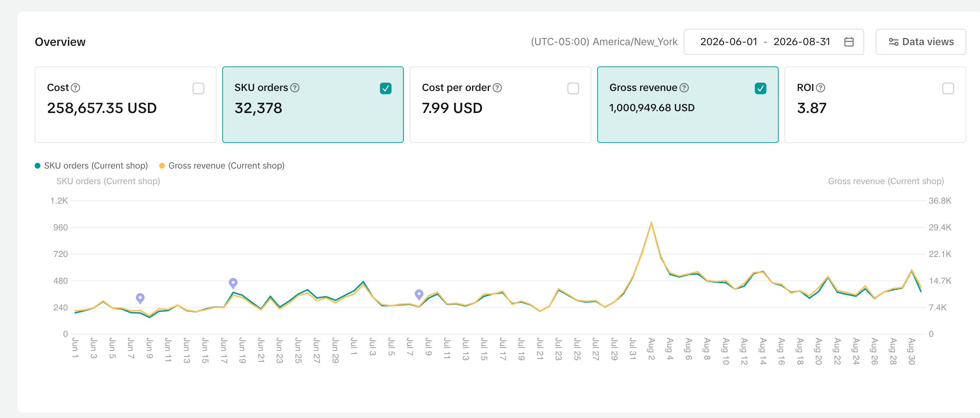Click the 258,657.35 USD cost value
The image size is (980, 418).
tap(102, 108)
